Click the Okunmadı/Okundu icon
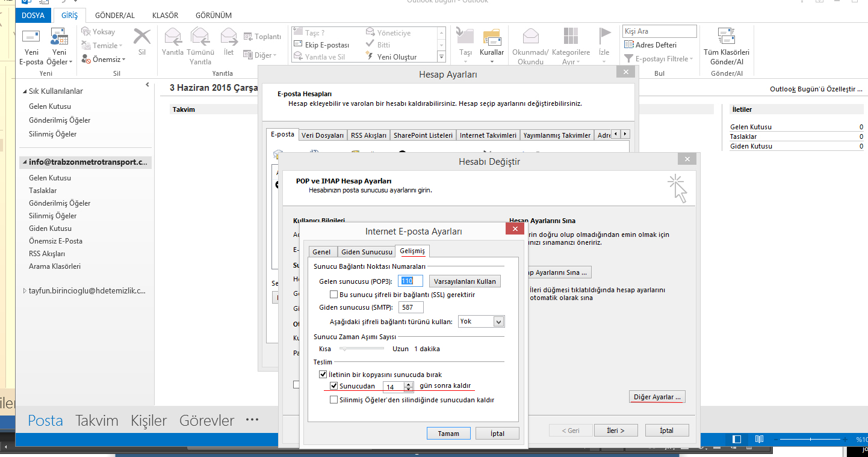Image resolution: width=868 pixels, height=457 pixels. click(x=531, y=36)
